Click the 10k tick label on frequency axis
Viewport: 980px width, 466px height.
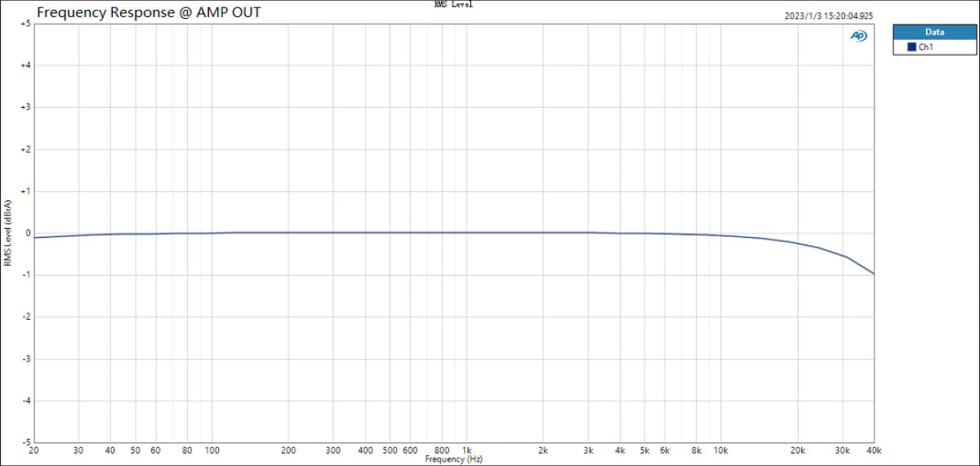720,450
